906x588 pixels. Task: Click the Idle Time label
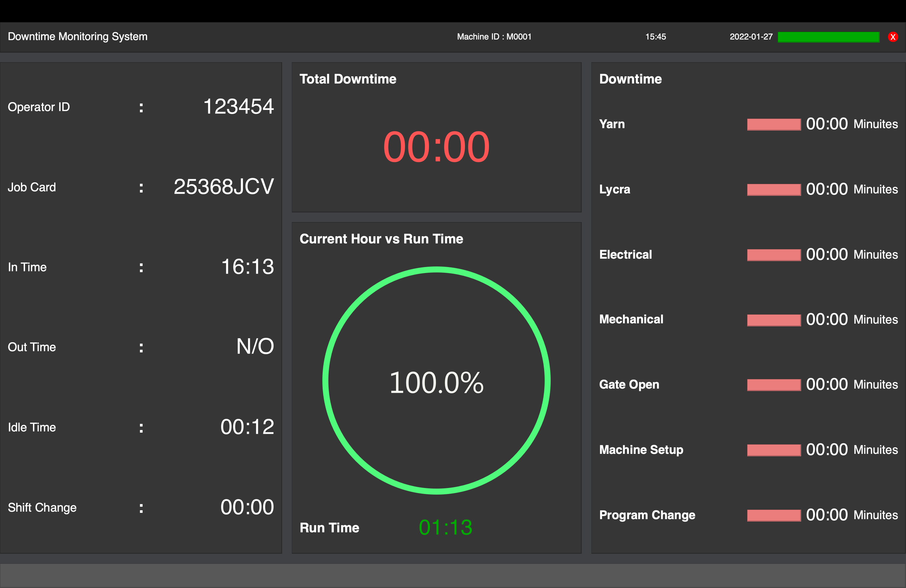tap(32, 428)
